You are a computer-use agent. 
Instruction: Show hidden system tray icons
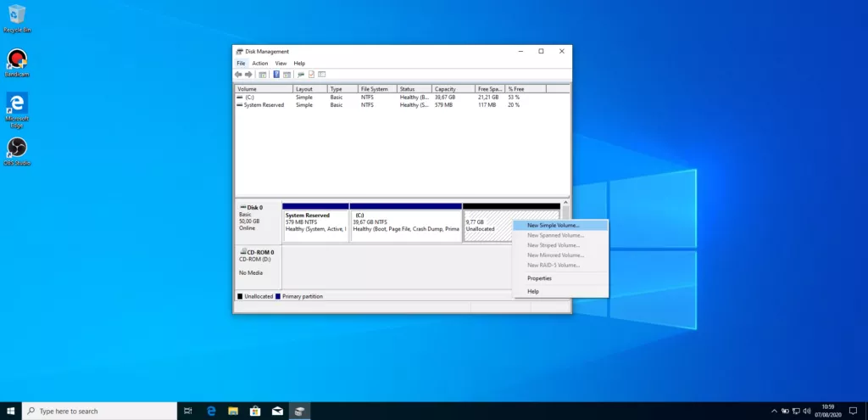(775, 411)
